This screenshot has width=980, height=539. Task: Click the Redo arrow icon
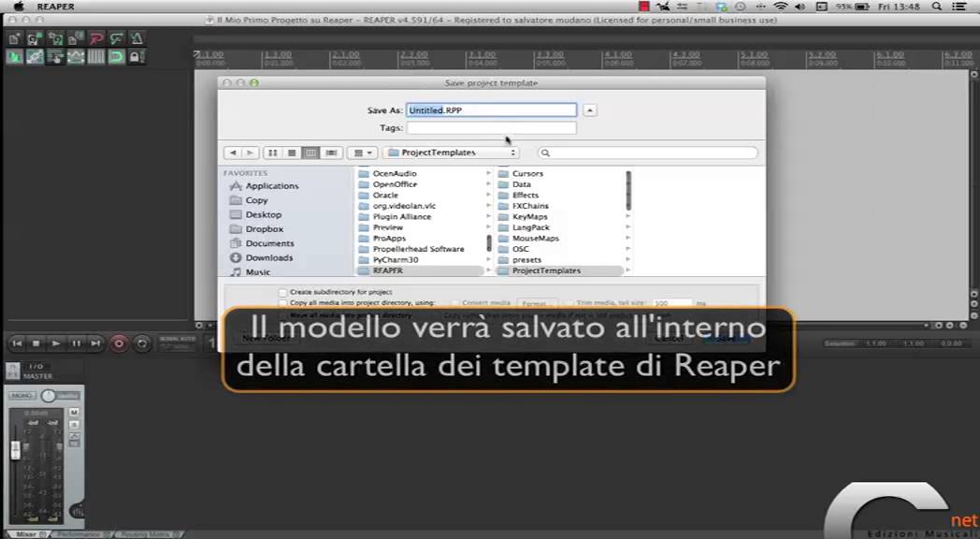pos(116,38)
